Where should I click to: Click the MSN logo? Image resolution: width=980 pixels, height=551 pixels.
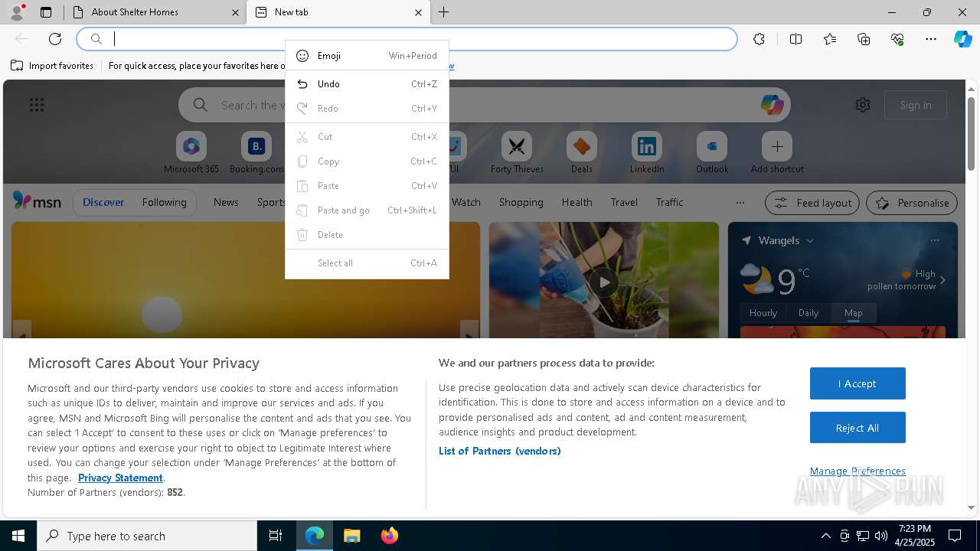(37, 201)
